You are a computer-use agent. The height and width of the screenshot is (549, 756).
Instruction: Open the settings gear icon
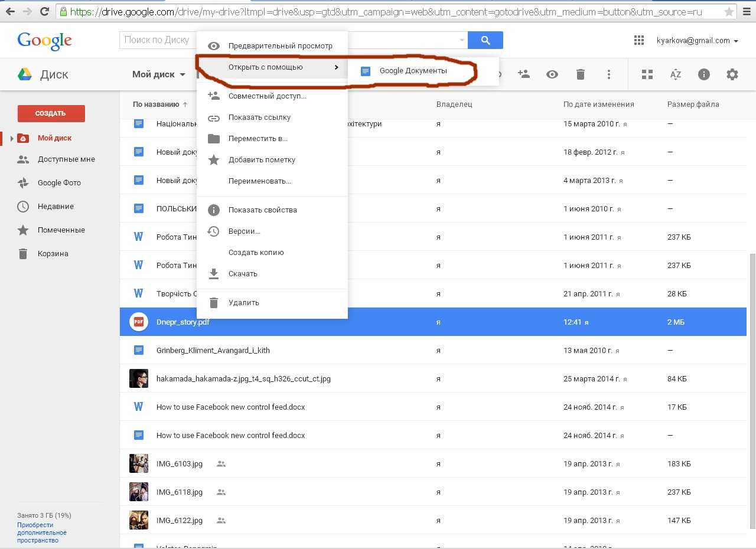(732, 74)
